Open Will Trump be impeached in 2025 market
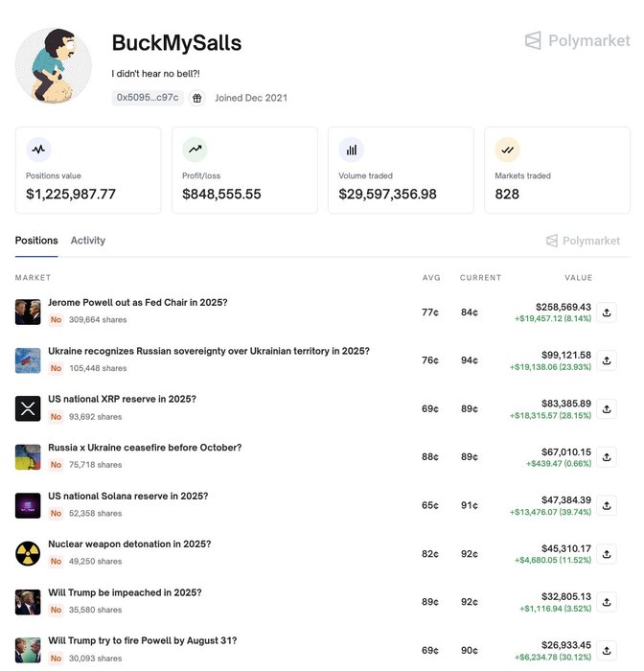This screenshot has height=671, width=644. (x=125, y=592)
